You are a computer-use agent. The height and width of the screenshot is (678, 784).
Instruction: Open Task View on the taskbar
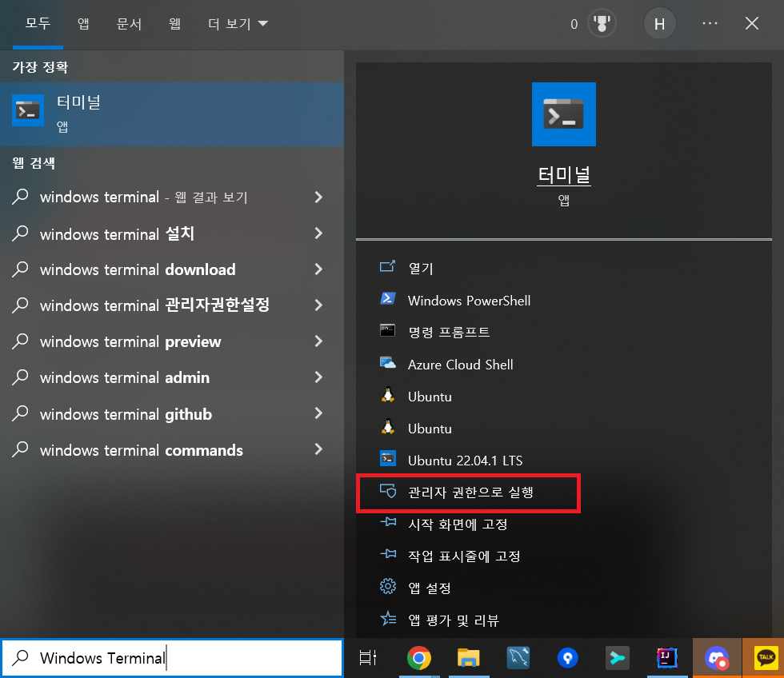click(368, 658)
